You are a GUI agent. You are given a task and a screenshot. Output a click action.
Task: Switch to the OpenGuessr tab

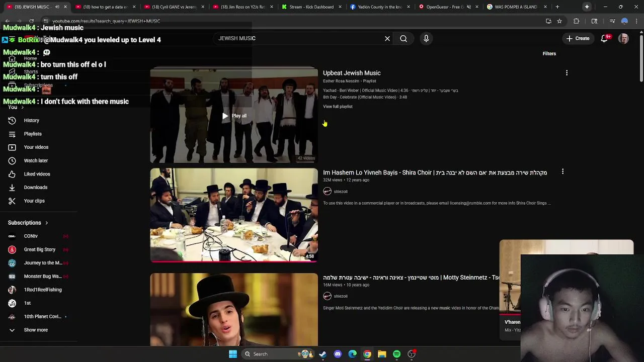pos(448,7)
